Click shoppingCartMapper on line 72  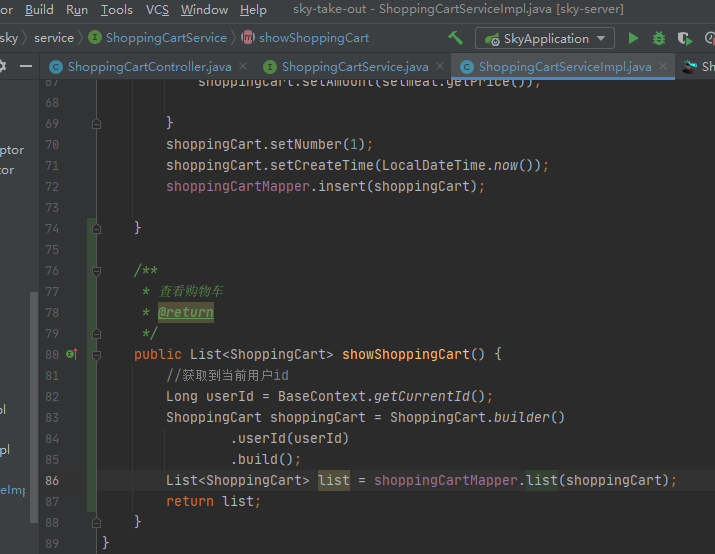[x=238, y=186]
